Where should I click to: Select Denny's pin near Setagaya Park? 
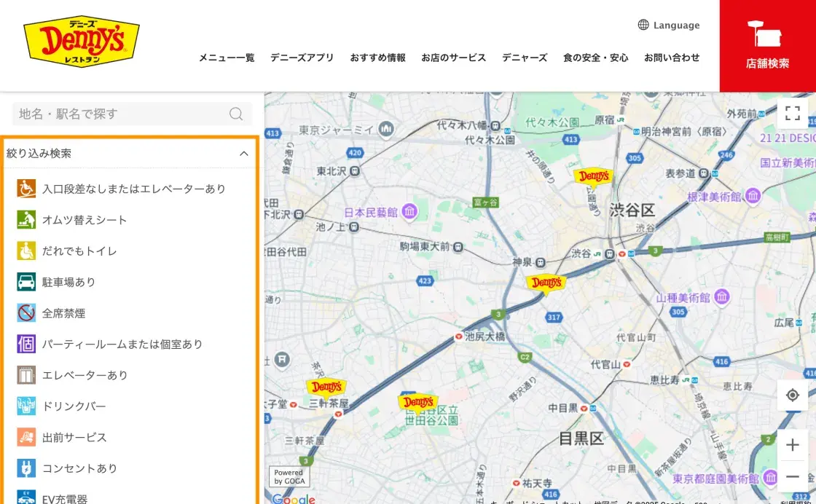[x=418, y=403]
